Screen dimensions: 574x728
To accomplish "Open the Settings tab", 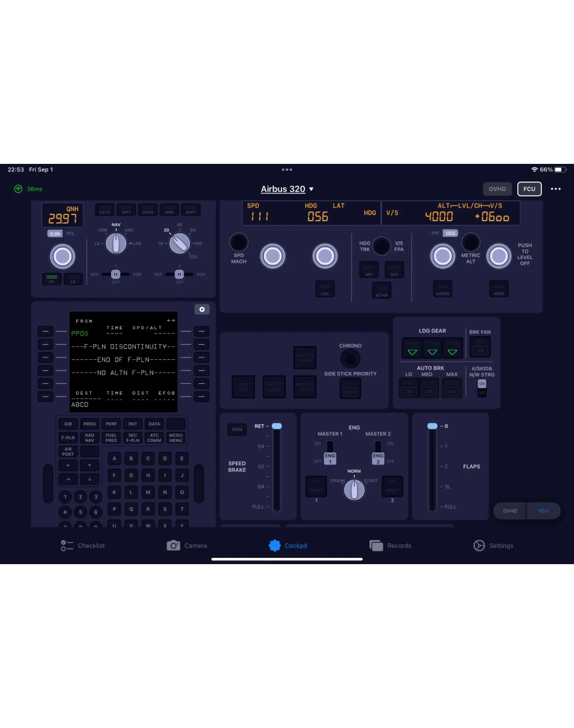I will click(493, 546).
